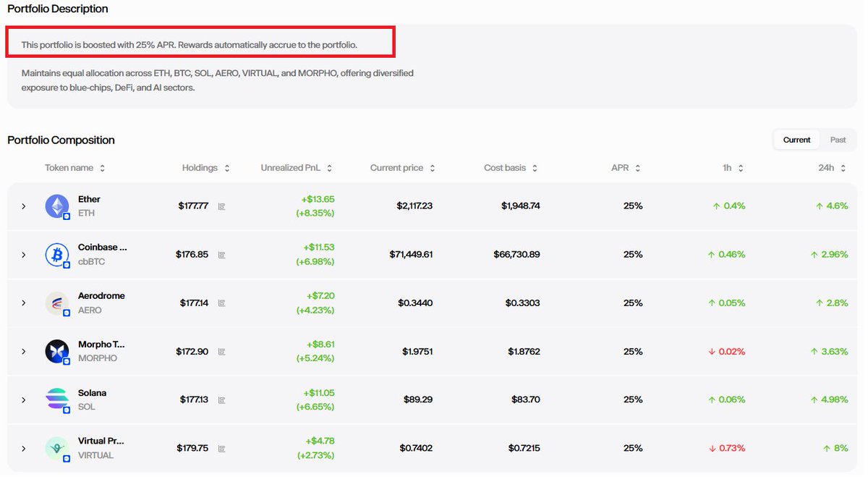Open holdings detail icon next to $179.75
868x482 pixels.
221,448
